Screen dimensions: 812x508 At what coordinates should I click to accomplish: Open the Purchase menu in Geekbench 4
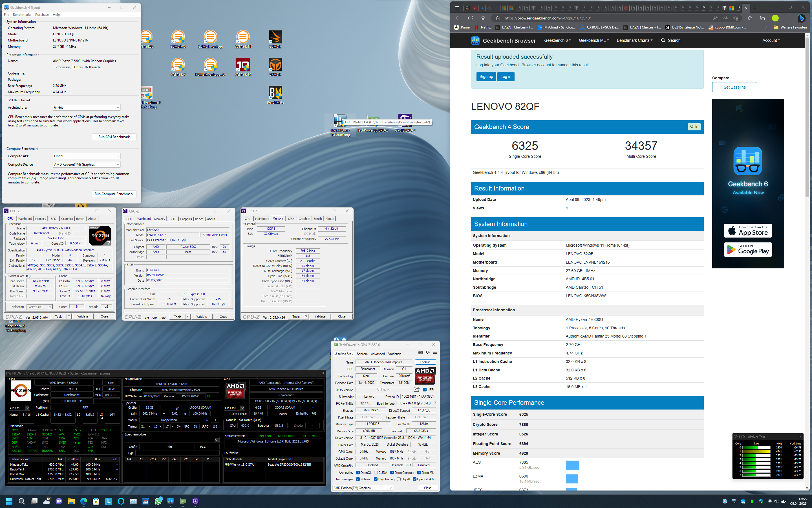pyautogui.click(x=42, y=15)
